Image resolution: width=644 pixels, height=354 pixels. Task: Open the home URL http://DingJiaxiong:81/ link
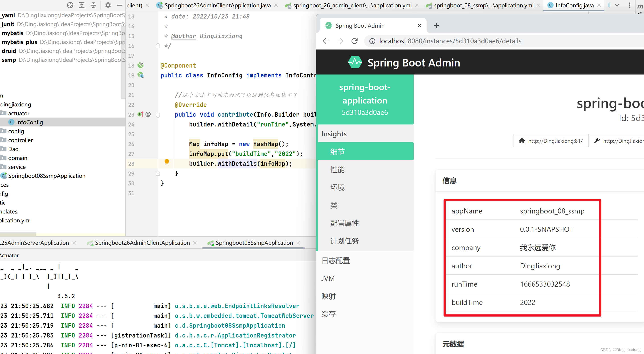(551, 141)
